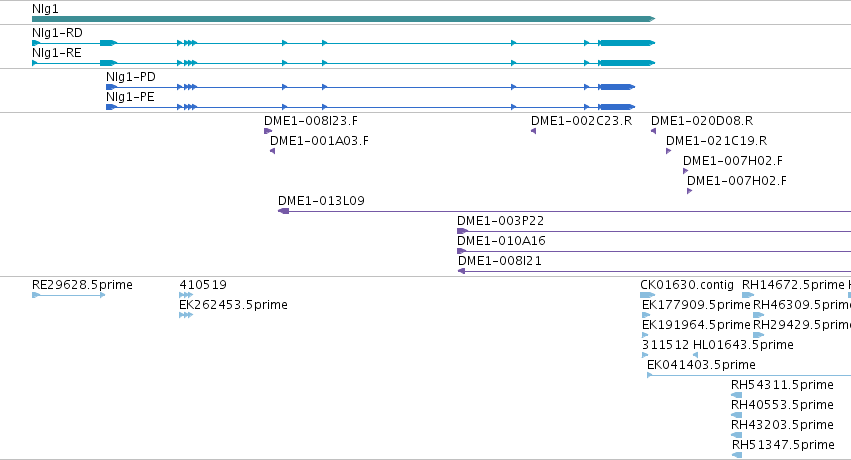This screenshot has width=851, height=460.
Task: Click the DME1-010A16 clone label
Action: 501,241
